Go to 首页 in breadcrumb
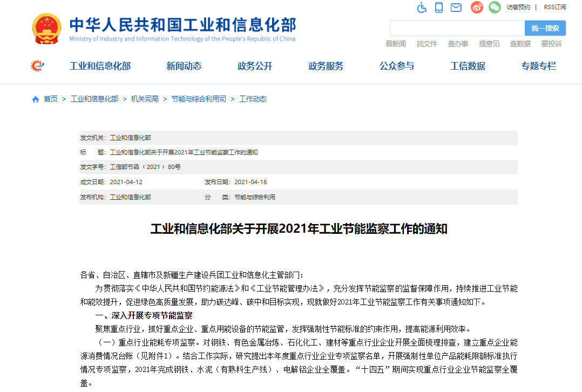Image resolution: width=582 pixels, height=392 pixels. coord(51,99)
